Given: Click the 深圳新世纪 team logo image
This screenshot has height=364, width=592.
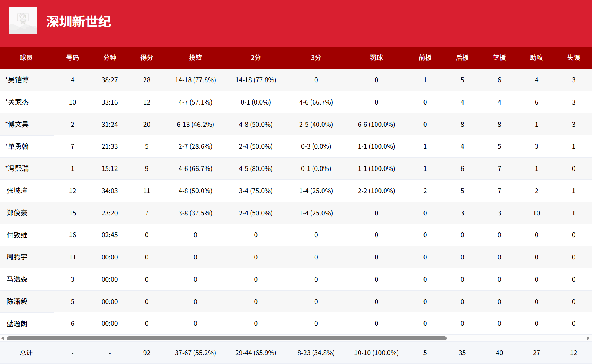Looking at the screenshot, I should pyautogui.click(x=23, y=20).
